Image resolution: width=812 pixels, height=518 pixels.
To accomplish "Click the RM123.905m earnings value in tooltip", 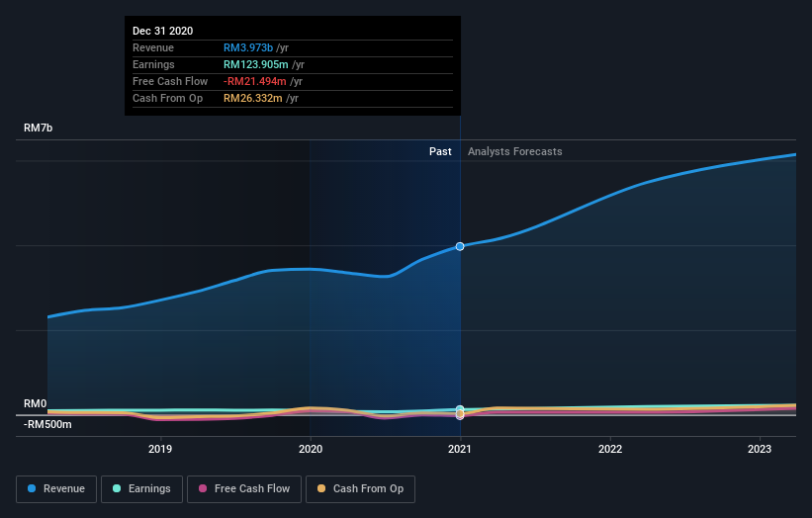I will [x=256, y=64].
